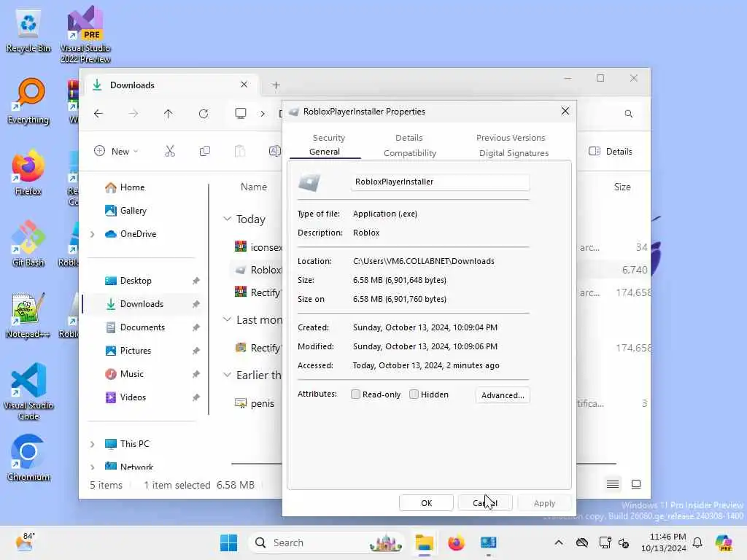Collapse the Today file group

click(228, 219)
